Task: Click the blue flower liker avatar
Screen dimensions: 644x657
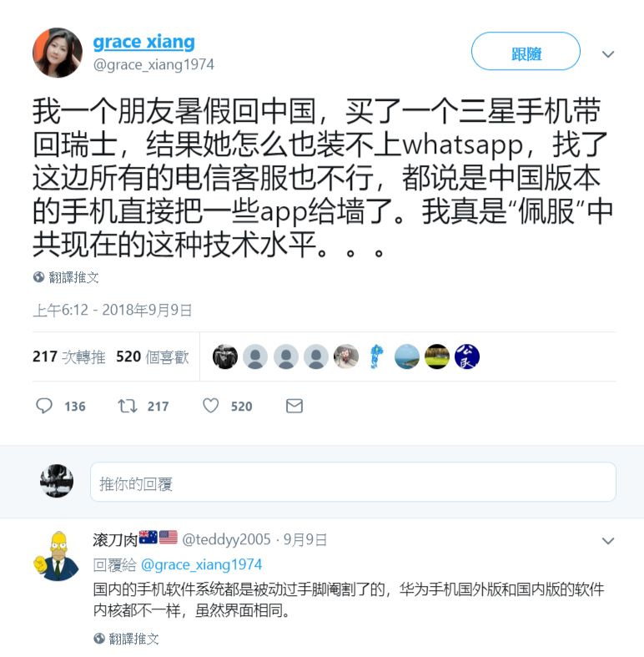Action: [376, 356]
